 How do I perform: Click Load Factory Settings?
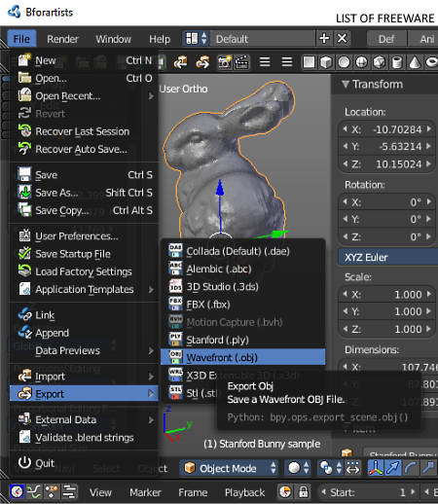[x=85, y=271]
